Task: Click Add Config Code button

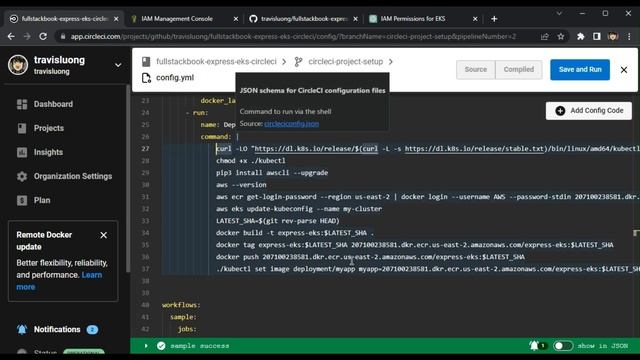Action: tap(589, 111)
